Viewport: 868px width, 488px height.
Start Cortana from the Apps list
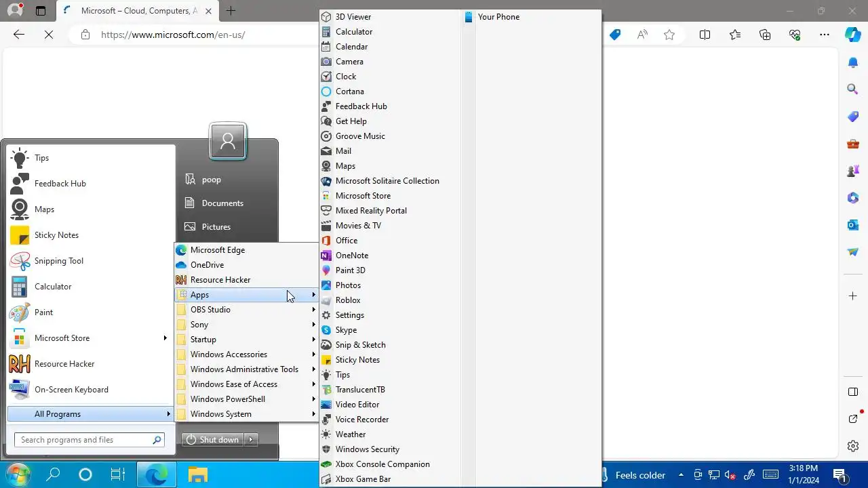point(390,91)
